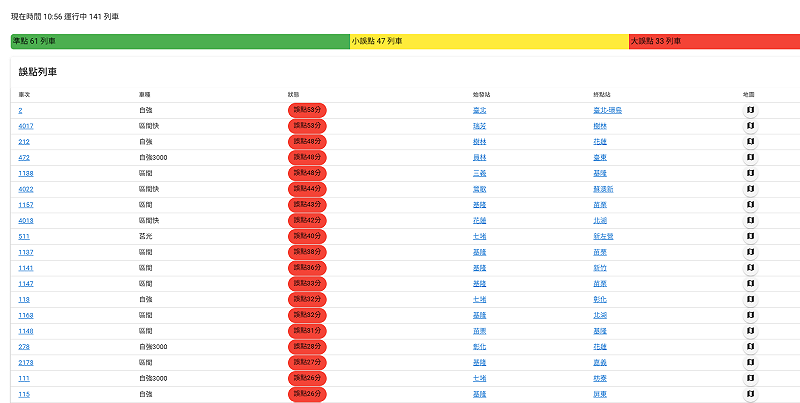Show map for train 472
The height and width of the screenshot is (403, 800).
tap(750, 157)
